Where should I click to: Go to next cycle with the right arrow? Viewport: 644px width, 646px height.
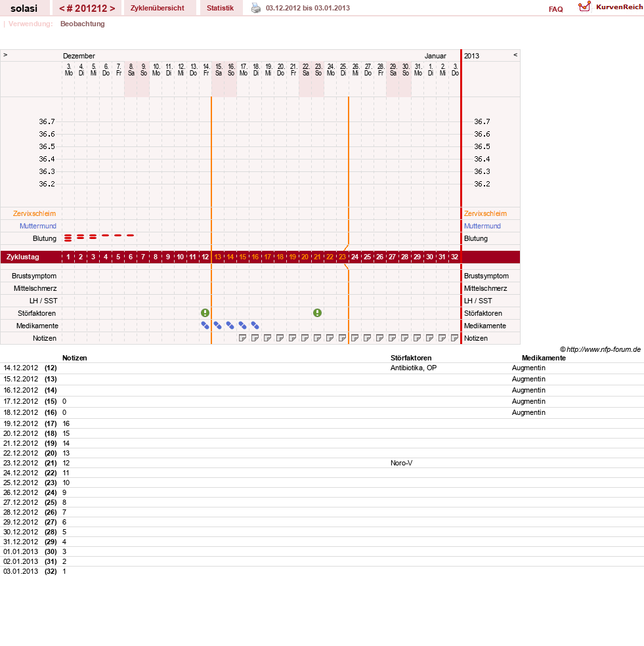112,9
